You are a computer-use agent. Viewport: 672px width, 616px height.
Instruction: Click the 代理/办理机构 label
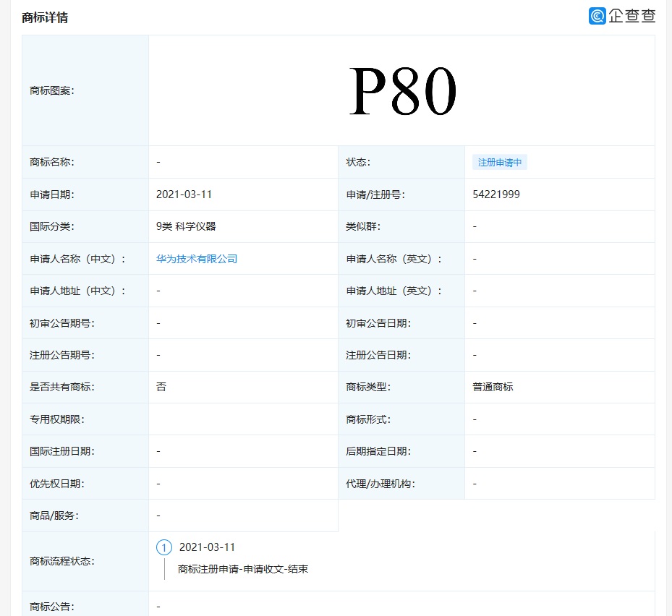tap(380, 484)
